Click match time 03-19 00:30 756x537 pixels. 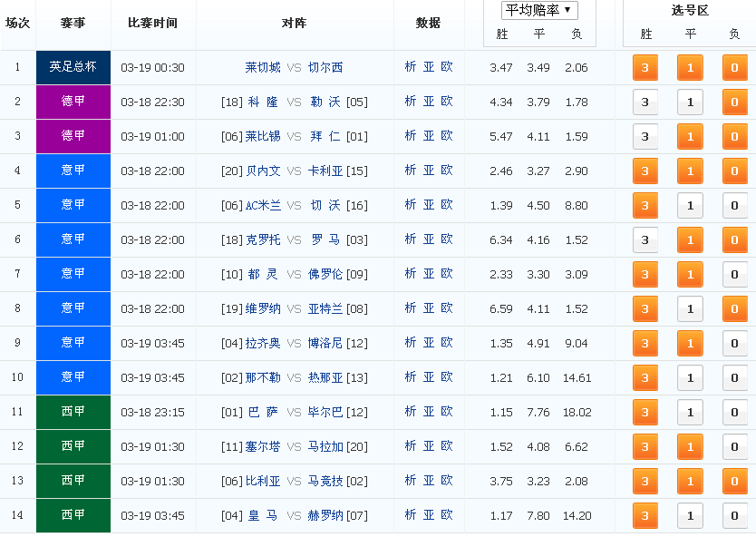point(153,68)
